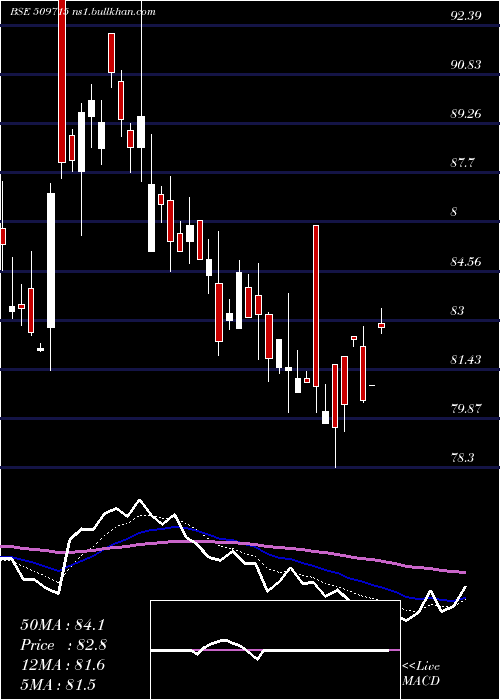Click the 50MA : 84.1 legend value

point(62,625)
